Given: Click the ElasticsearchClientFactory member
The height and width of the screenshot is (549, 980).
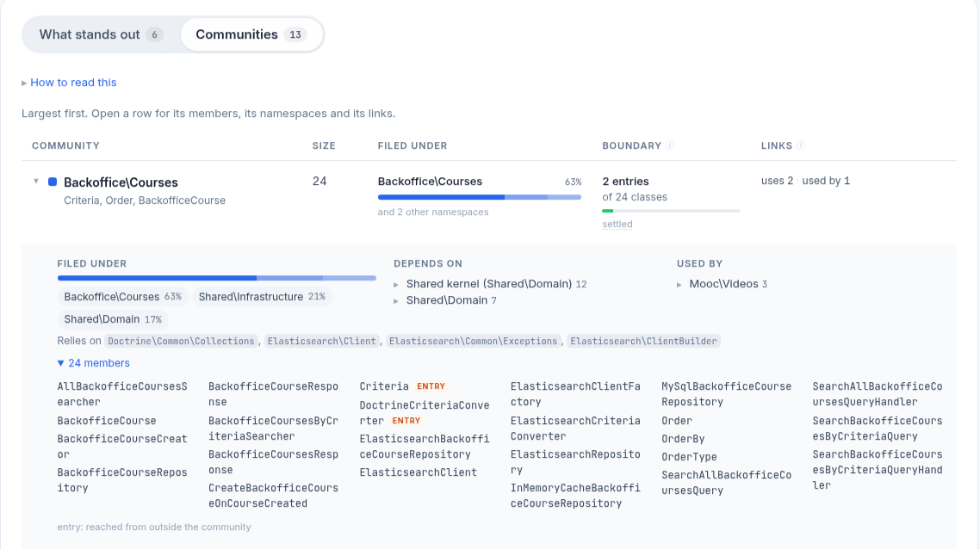Looking at the screenshot, I should coord(575,394).
